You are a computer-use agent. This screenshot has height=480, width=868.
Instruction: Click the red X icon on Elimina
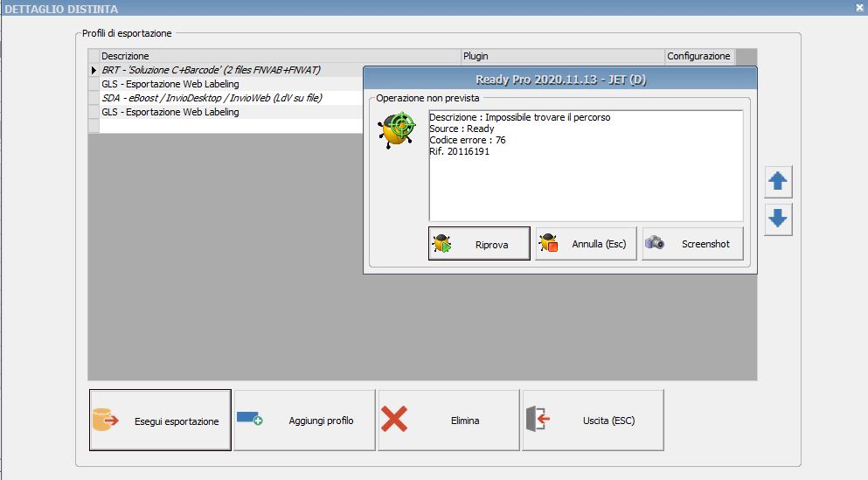tap(394, 419)
